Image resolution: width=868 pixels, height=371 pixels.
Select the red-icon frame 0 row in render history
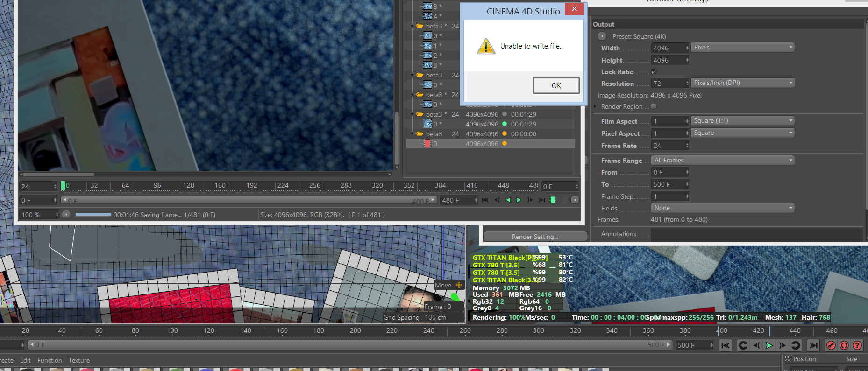tap(491, 144)
